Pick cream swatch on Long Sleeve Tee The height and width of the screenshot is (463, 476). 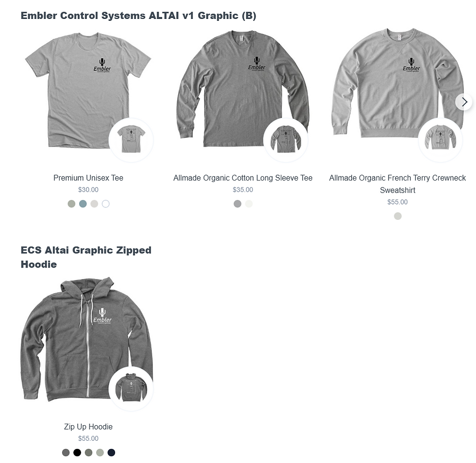pyautogui.click(x=249, y=204)
